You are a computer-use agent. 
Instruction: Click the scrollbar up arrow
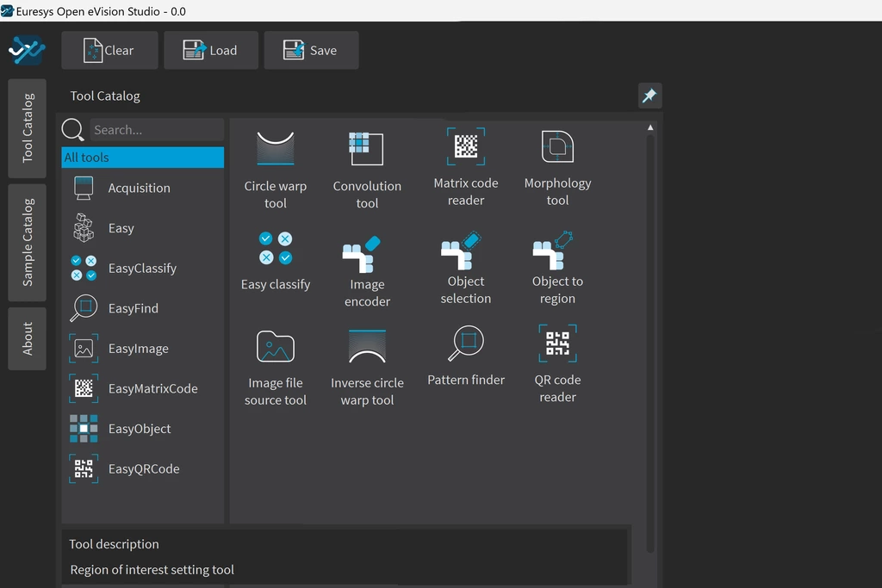point(650,127)
